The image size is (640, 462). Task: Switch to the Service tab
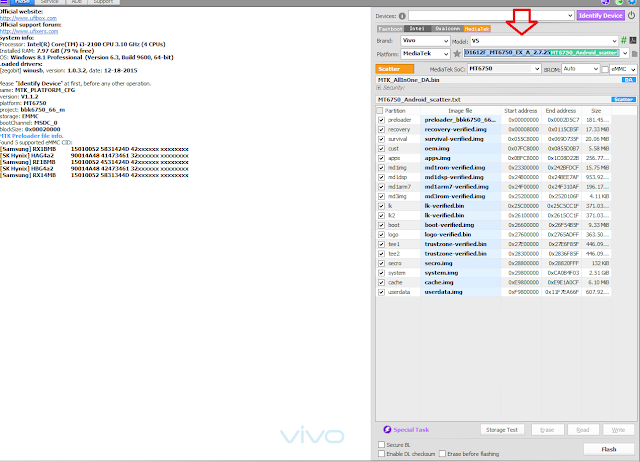pos(50,2)
